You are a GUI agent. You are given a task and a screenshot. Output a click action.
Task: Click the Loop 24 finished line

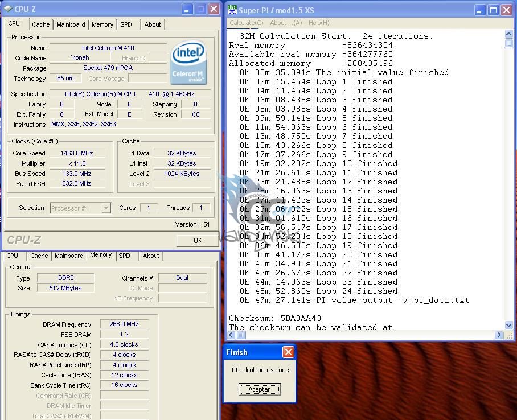coord(318,291)
